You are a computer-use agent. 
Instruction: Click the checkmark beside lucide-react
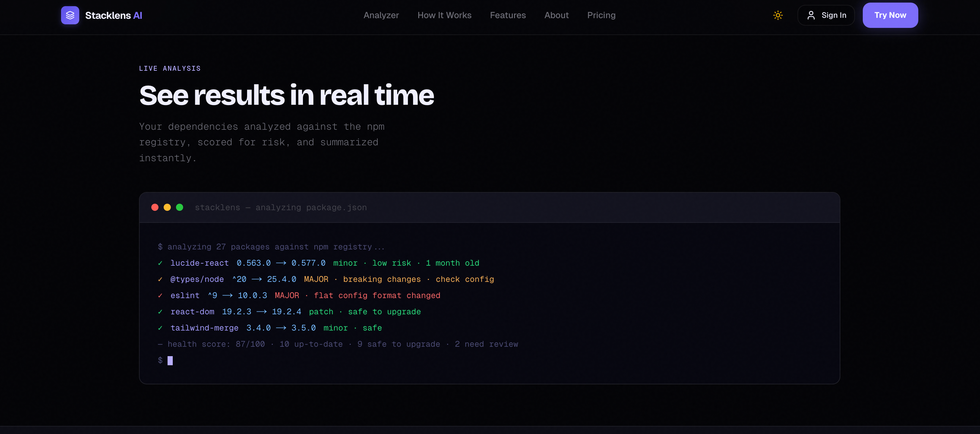click(160, 263)
